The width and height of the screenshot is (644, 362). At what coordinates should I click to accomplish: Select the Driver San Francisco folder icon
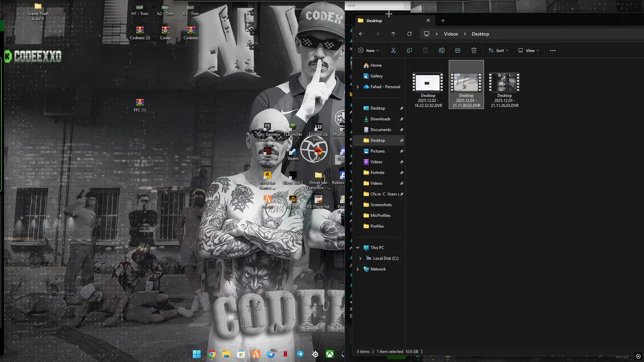[318, 180]
